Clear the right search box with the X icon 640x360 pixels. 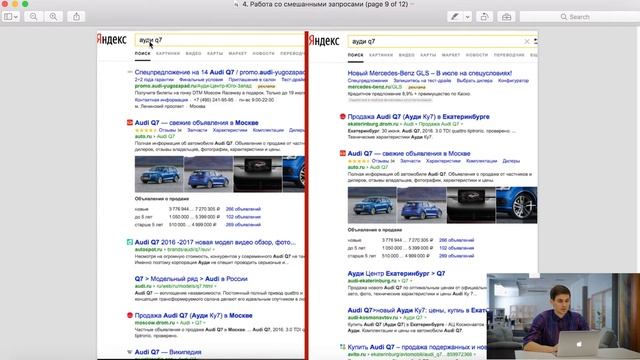coord(527,41)
